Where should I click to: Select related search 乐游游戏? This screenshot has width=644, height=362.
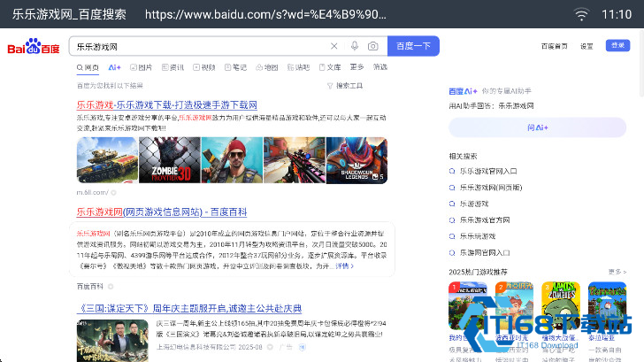coord(474,204)
